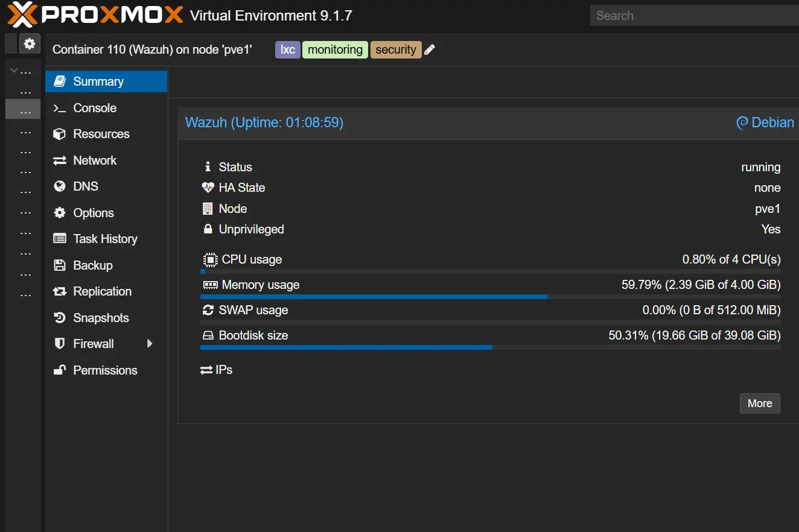Click the Permissions unlock icon

(x=59, y=370)
